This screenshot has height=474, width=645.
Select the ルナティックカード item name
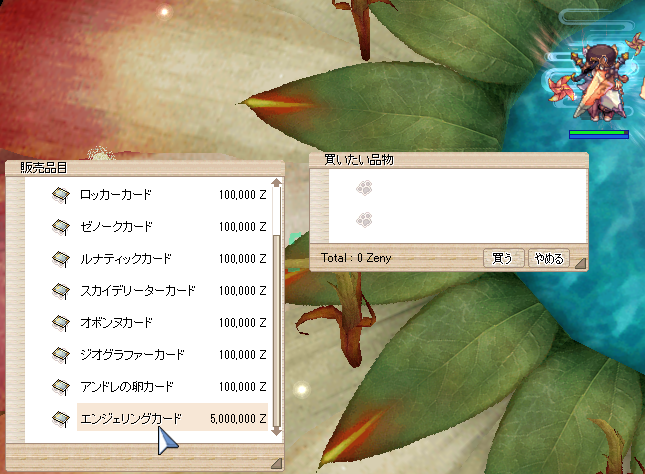click(125, 259)
